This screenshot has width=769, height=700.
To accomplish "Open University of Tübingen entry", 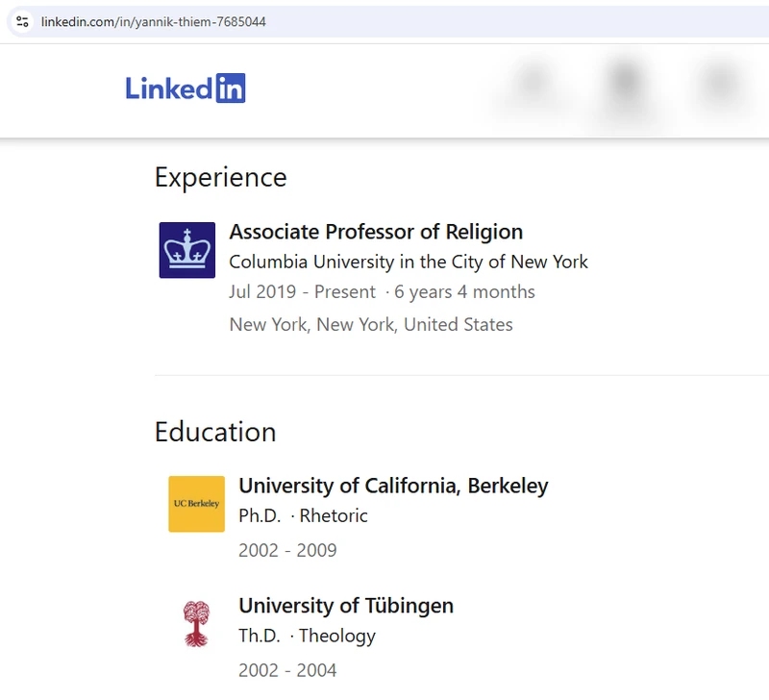I will (346, 606).
